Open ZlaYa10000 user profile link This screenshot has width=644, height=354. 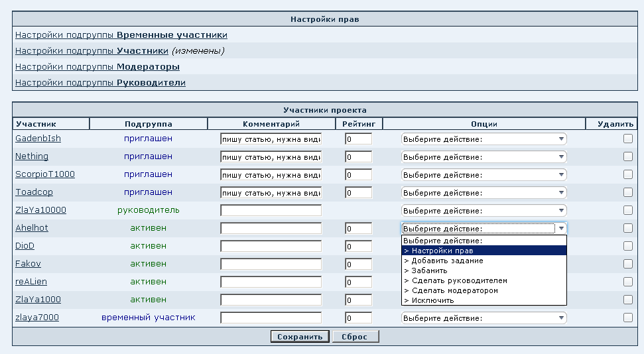tap(40, 210)
